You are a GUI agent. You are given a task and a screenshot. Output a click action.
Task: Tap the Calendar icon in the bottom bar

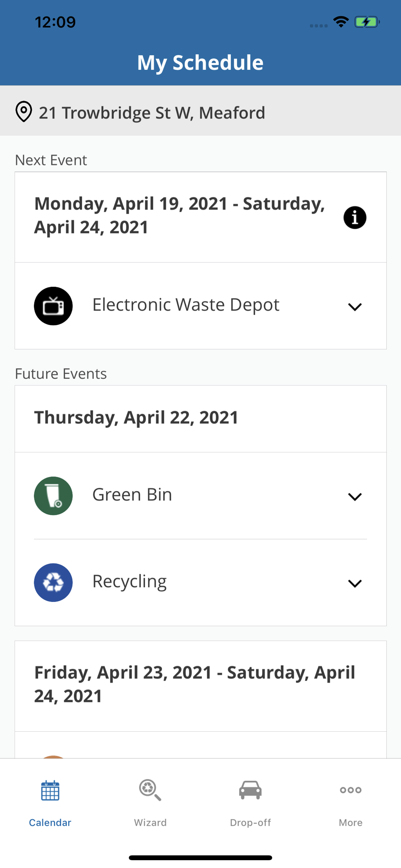pyautogui.click(x=50, y=790)
